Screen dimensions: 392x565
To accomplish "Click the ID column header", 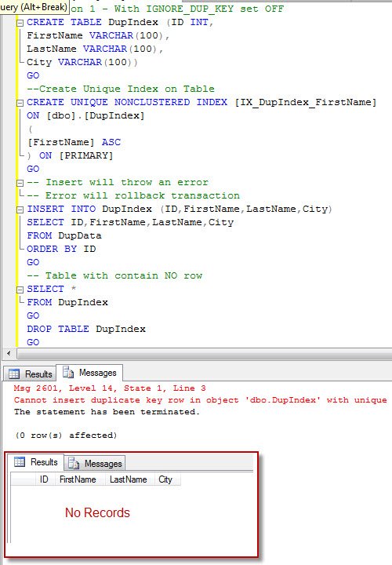I will [44, 479].
